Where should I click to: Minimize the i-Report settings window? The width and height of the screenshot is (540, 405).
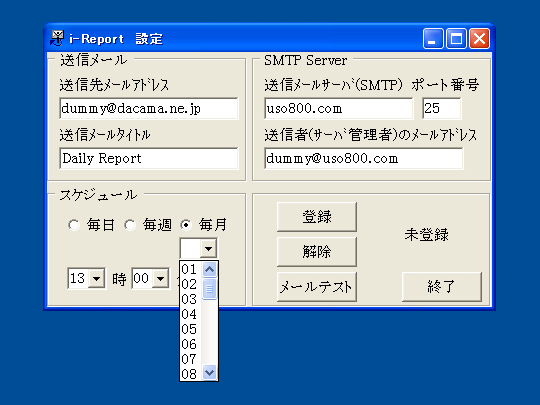(x=433, y=38)
